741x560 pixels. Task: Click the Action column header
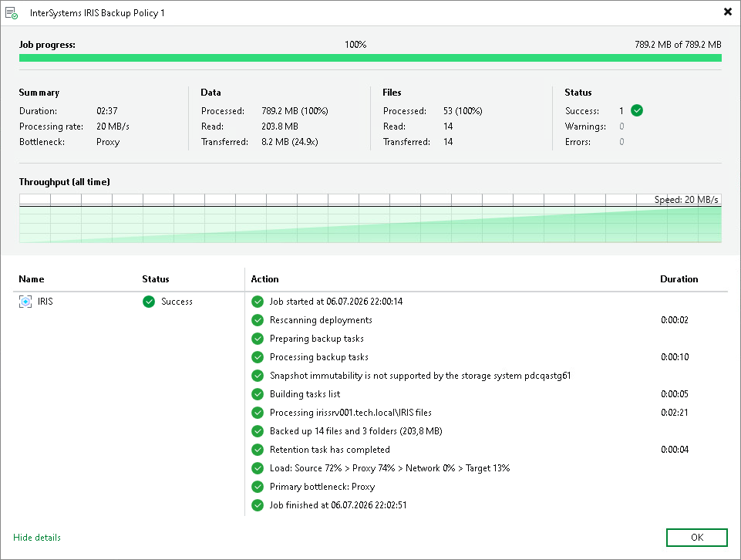click(264, 278)
